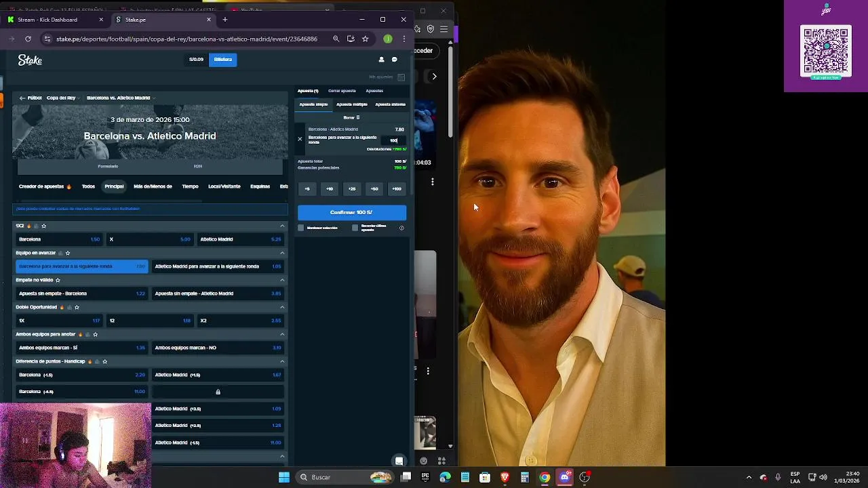This screenshot has width=868, height=488.
Task: Add +5 to the stake
Action: pos(307,189)
